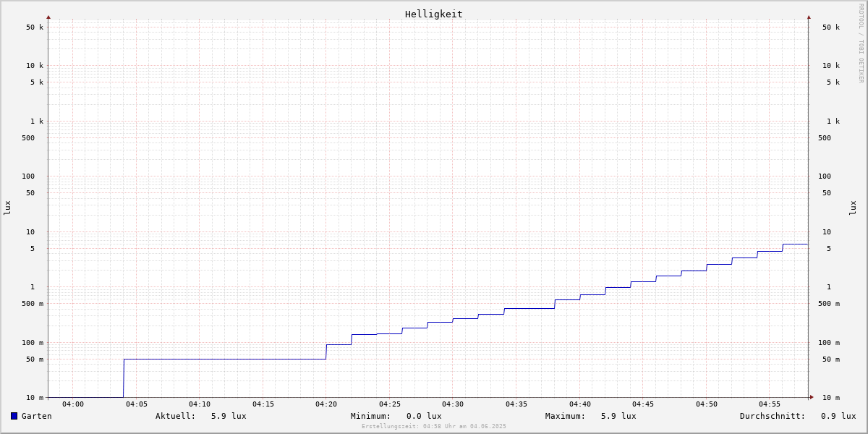
Task: Click the 04:30 time axis label
Action: click(453, 404)
